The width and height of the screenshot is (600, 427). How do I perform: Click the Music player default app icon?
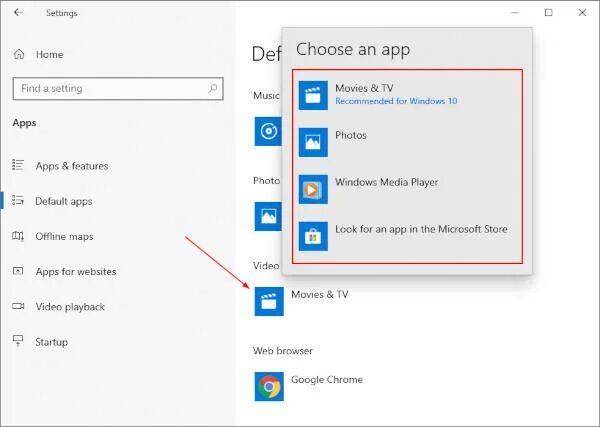(268, 131)
